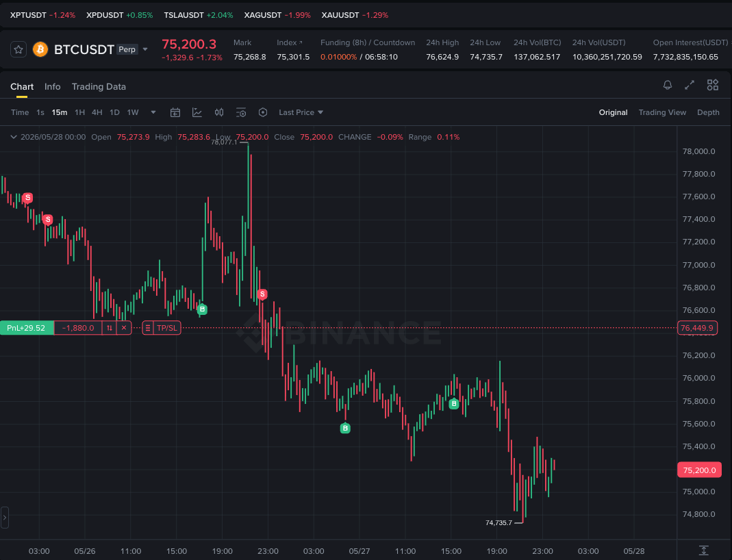This screenshot has width=732, height=560.
Task: Click the 24h Low 74,735.7 header value
Action: point(486,57)
